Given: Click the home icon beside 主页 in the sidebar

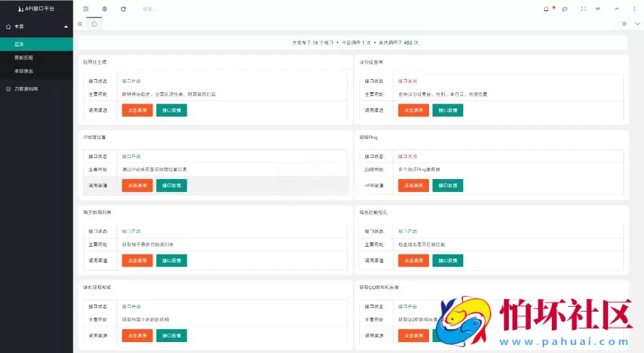Looking at the screenshot, I should (8, 26).
